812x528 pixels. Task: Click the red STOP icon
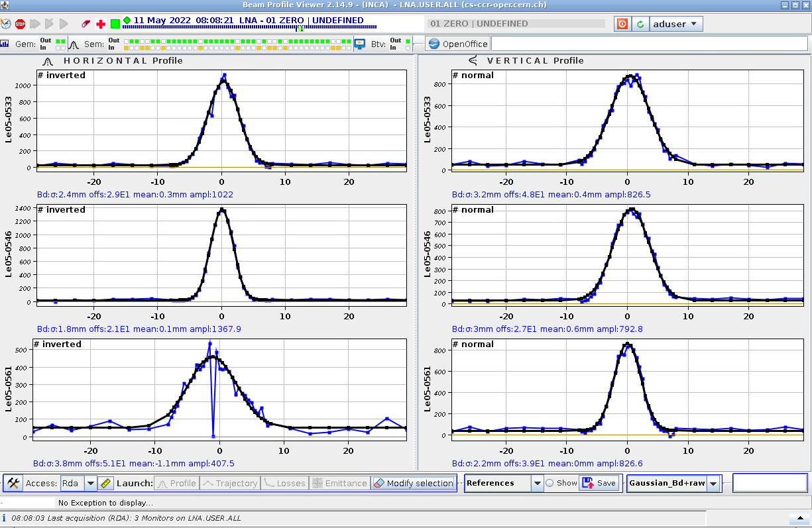(x=20, y=24)
